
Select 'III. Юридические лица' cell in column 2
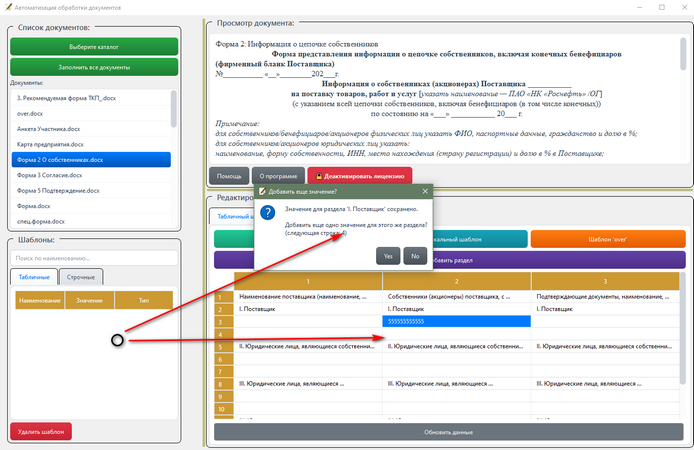pyautogui.click(x=456, y=384)
